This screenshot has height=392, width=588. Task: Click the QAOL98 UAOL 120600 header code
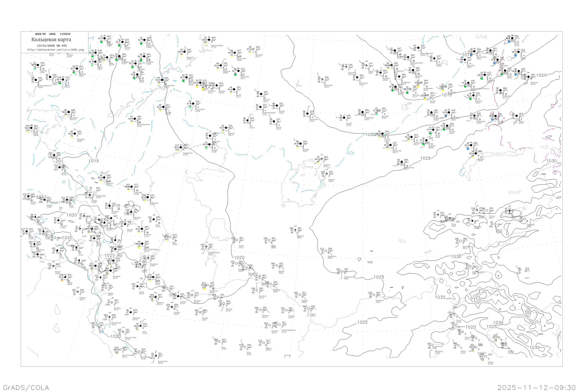(x=53, y=34)
